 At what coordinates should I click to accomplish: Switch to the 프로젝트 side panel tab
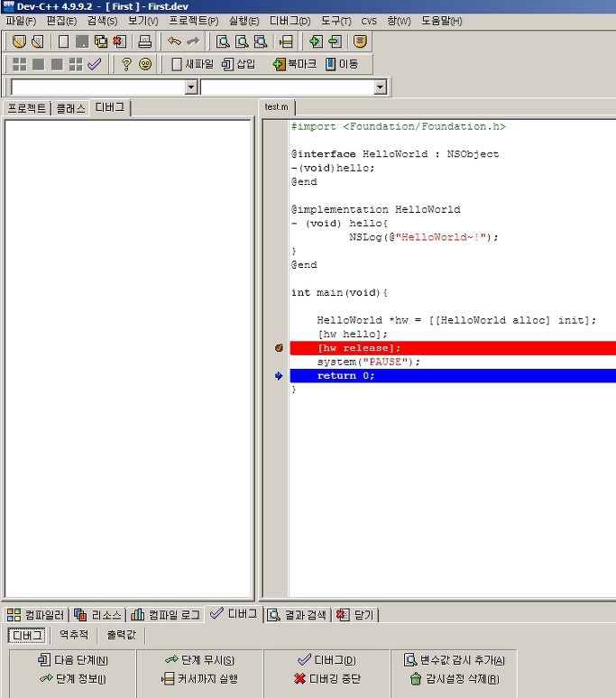coord(27,108)
